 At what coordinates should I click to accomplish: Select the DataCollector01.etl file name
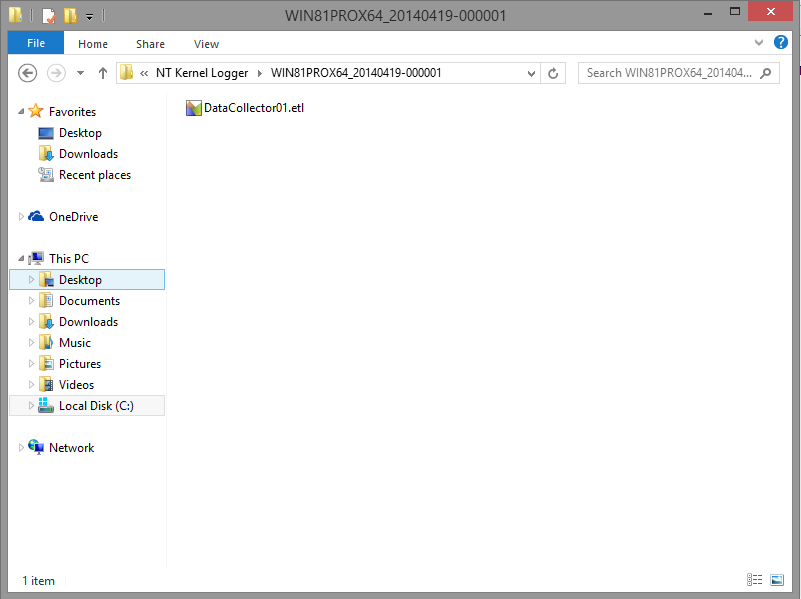[x=254, y=108]
